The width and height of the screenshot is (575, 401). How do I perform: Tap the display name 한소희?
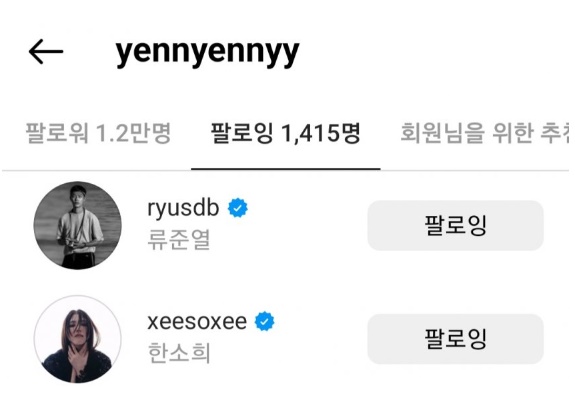179,353
